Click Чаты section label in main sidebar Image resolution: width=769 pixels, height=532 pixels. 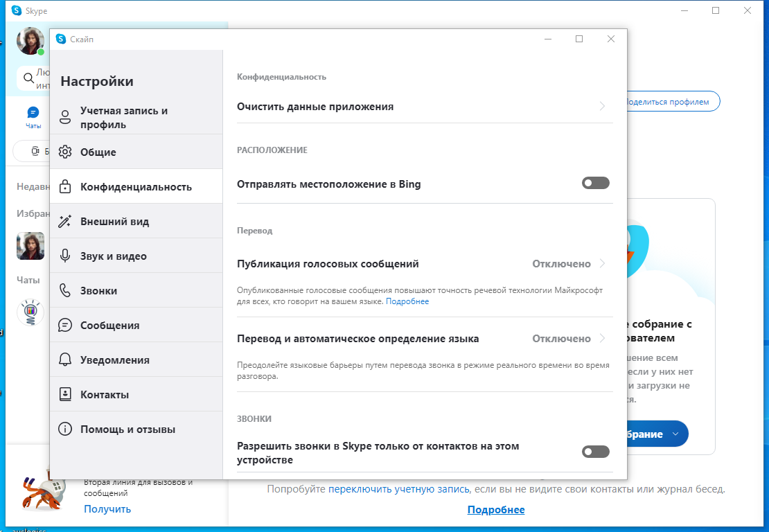[x=28, y=280]
